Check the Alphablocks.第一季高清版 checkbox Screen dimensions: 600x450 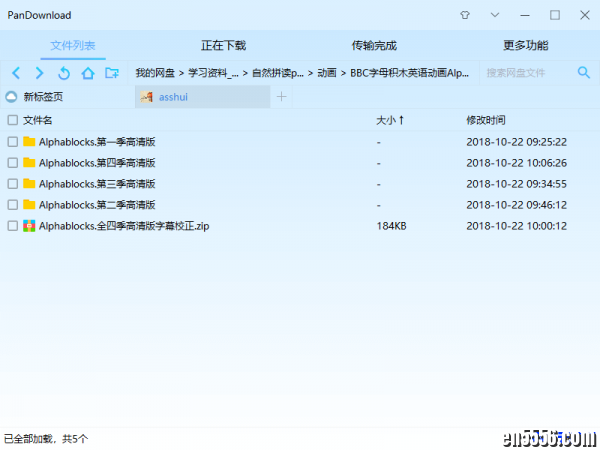click(x=13, y=142)
